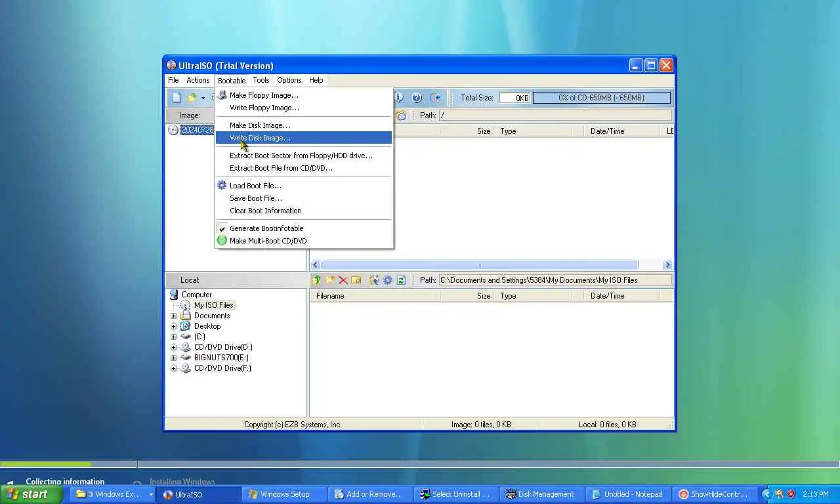Select Computer in the local tree
This screenshot has height=504, width=840.
(x=196, y=295)
